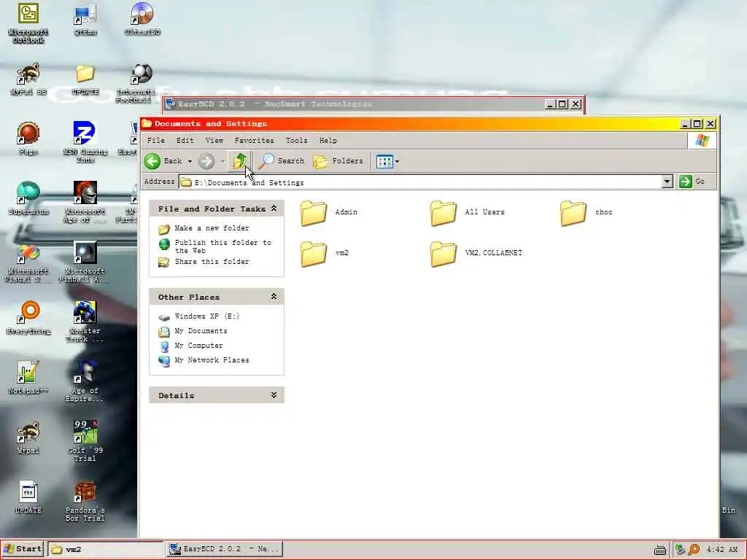This screenshot has height=560, width=747.
Task: Select the vm2 folder icon
Action: click(x=314, y=253)
